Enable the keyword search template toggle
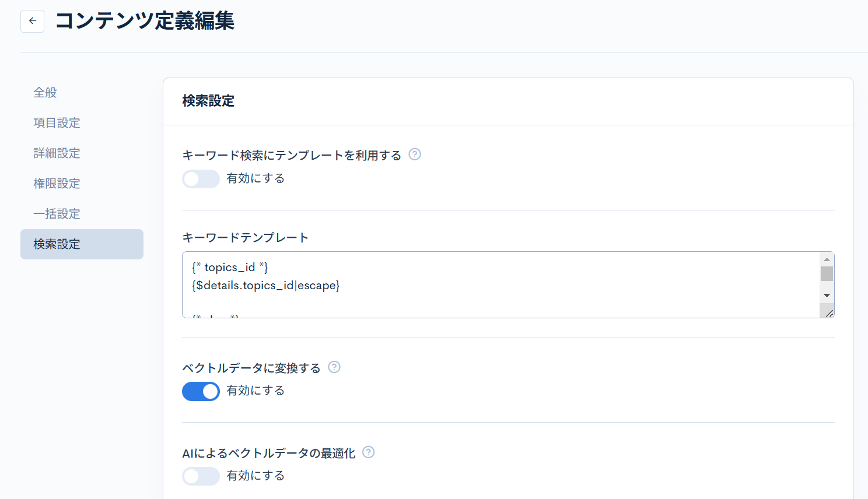The width and height of the screenshot is (868, 499). [x=201, y=178]
